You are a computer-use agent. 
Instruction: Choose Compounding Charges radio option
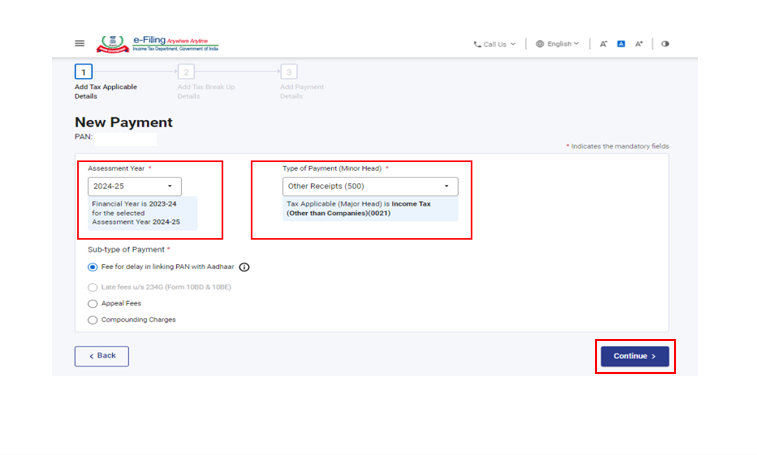(x=93, y=320)
